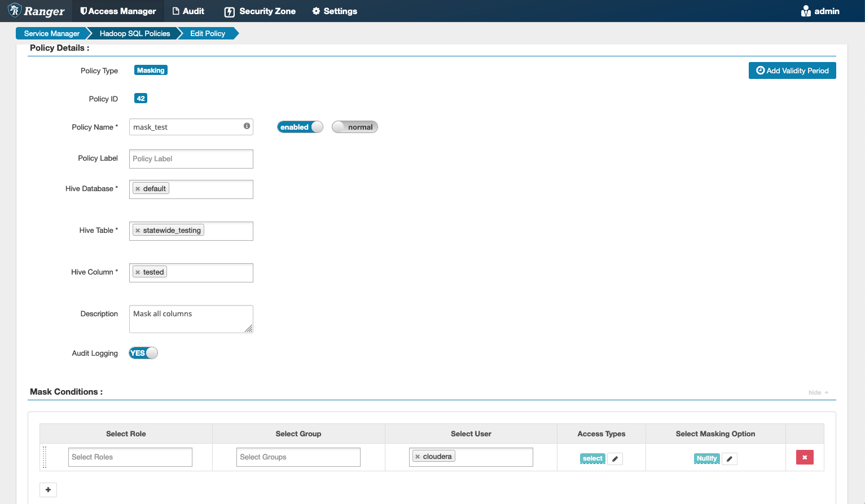Click the info icon beside Policy Name
This screenshot has height=504, width=865.
(247, 127)
